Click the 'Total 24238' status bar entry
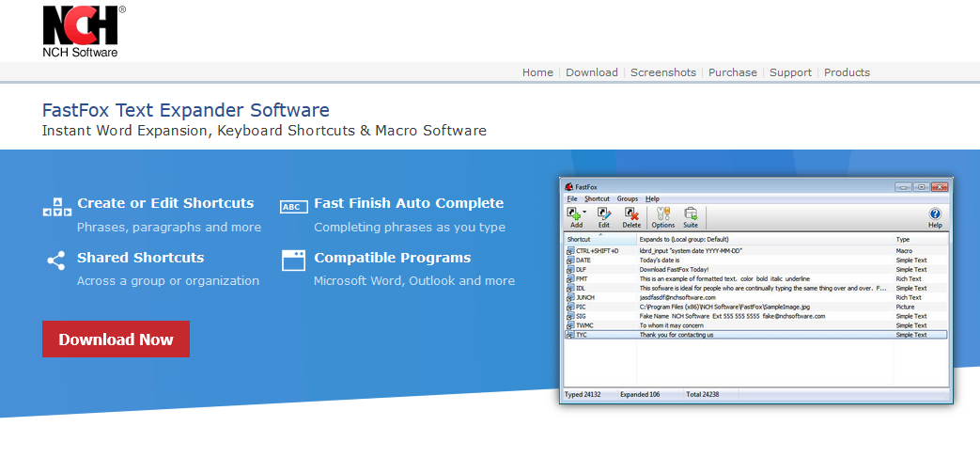Image resolution: width=980 pixels, height=458 pixels. coord(703,394)
